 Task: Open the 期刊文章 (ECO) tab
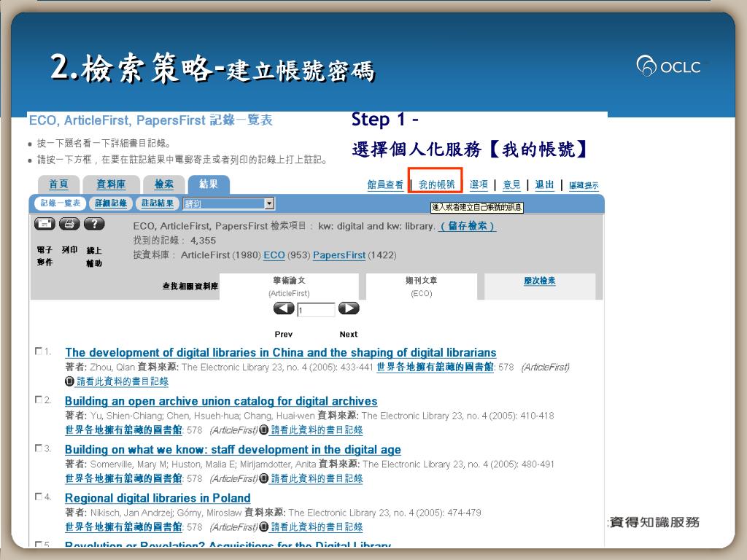pyautogui.click(x=422, y=287)
